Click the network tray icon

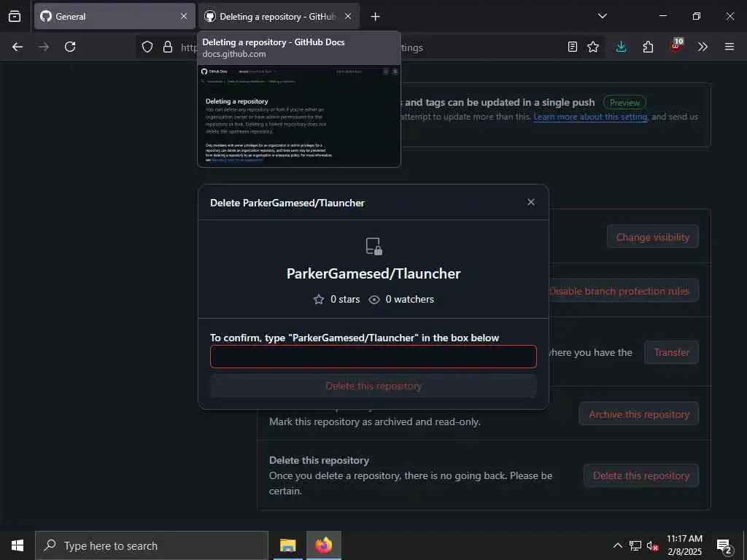tap(635, 545)
